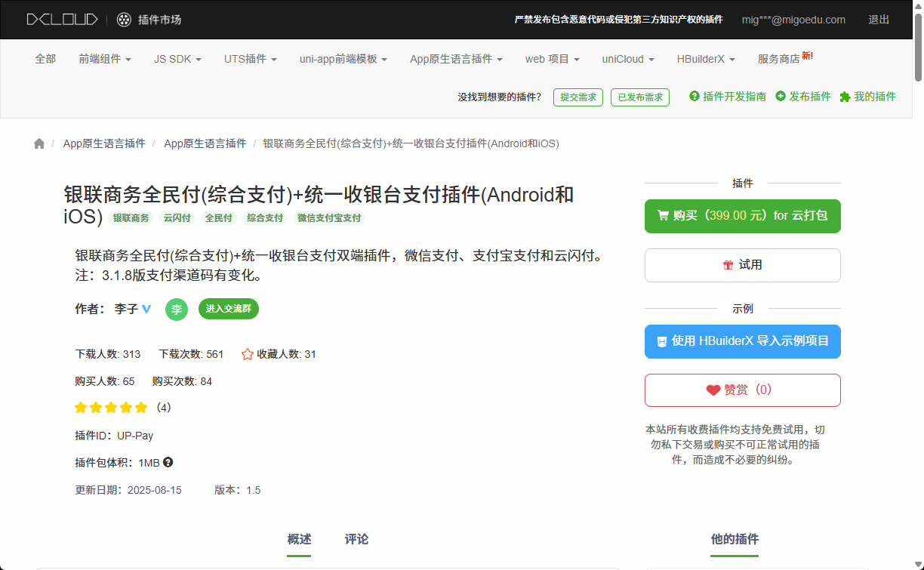924x570 pixels.
Task: Click 发布插件 with plus icon
Action: (803, 97)
